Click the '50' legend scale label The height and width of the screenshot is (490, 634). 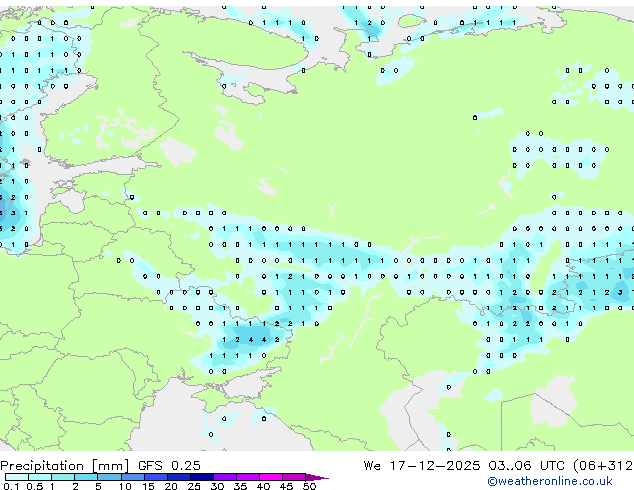point(310,486)
